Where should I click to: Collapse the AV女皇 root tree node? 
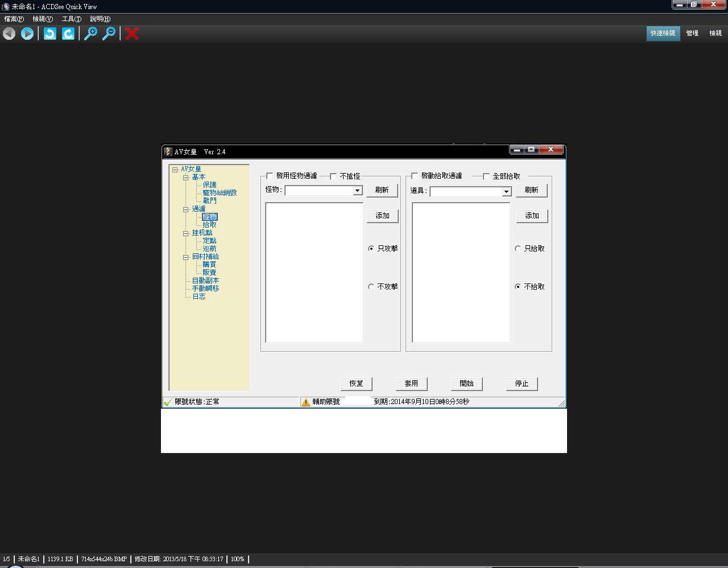[x=175, y=170]
